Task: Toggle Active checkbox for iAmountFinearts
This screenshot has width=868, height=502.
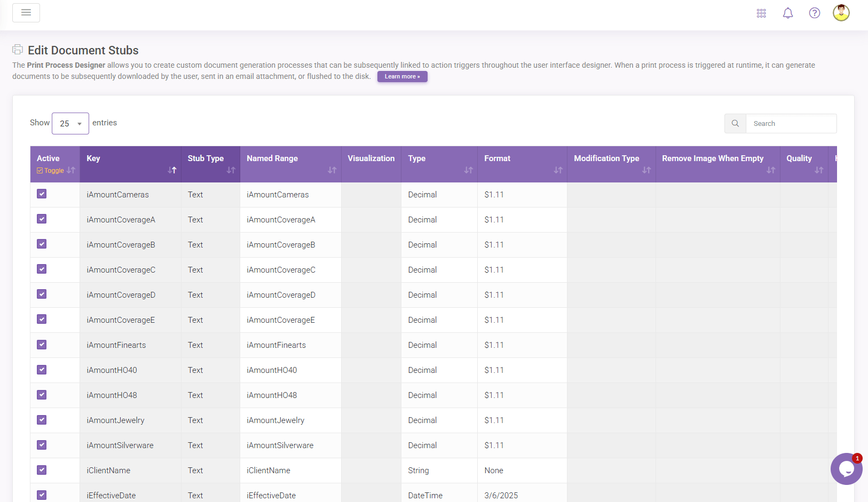Action: [42, 345]
